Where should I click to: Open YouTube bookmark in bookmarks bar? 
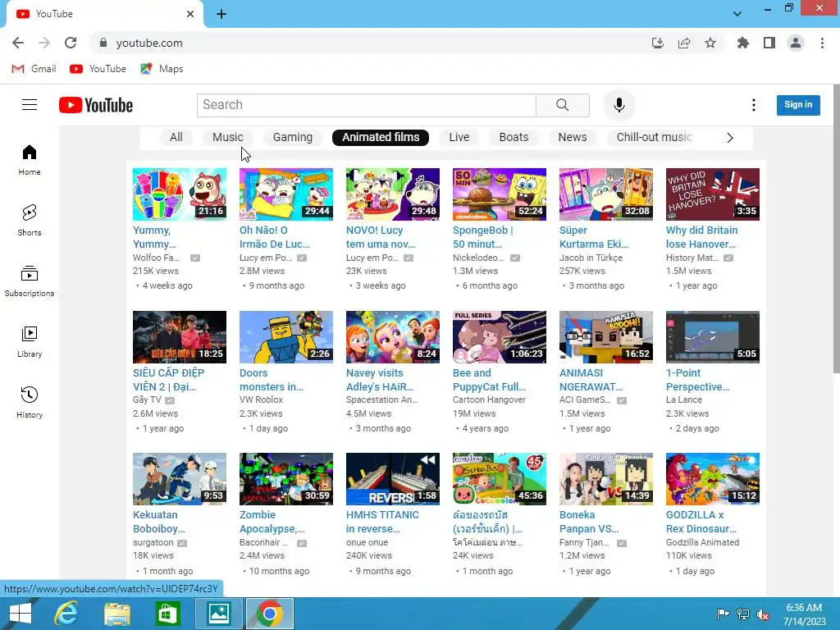click(98, 69)
